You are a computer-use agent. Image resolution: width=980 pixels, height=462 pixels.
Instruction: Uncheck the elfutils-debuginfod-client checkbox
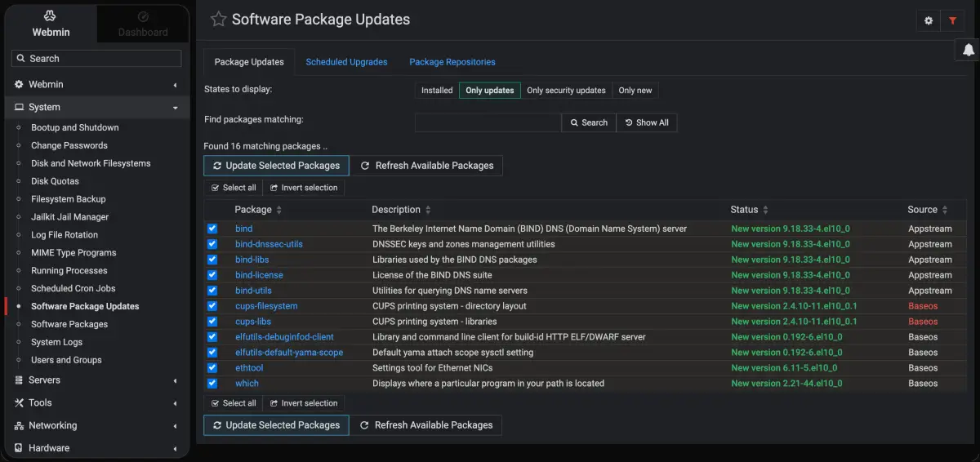point(212,336)
